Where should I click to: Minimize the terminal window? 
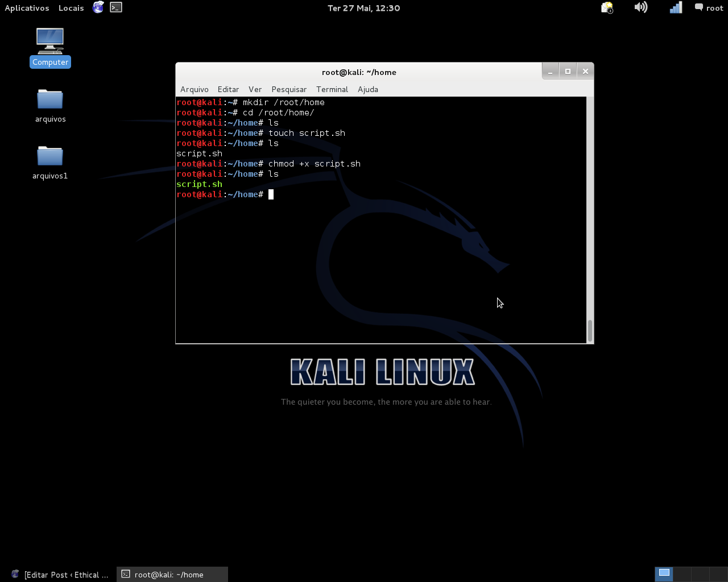click(550, 71)
